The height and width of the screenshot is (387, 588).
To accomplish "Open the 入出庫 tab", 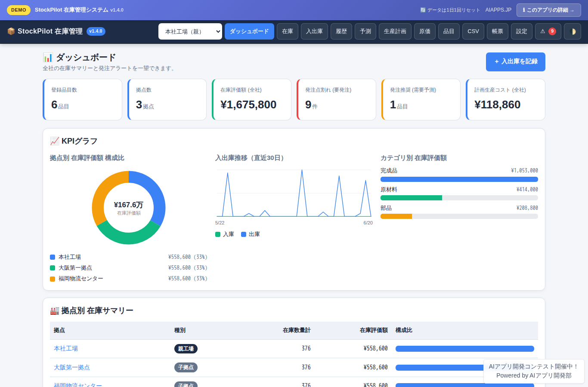I will pyautogui.click(x=314, y=31).
